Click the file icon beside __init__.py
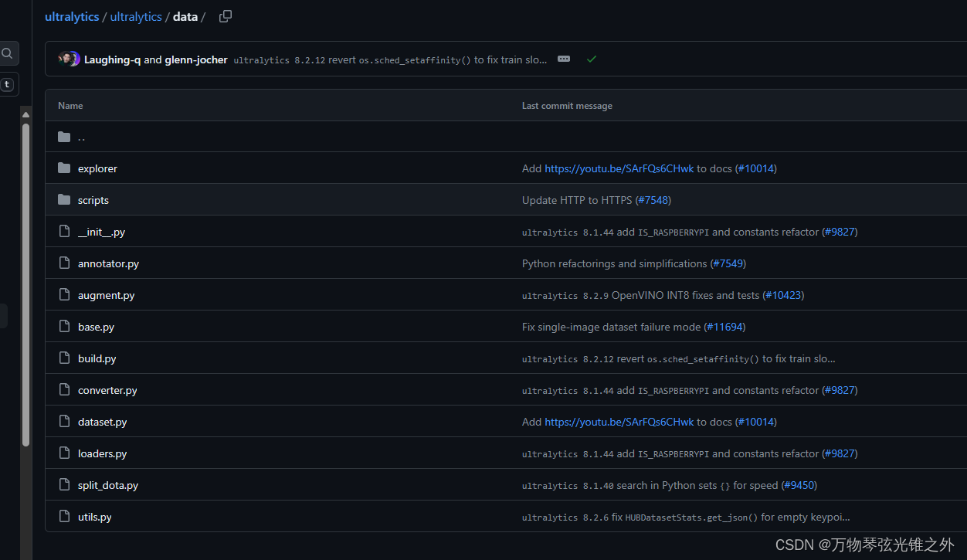967x560 pixels. (x=64, y=232)
